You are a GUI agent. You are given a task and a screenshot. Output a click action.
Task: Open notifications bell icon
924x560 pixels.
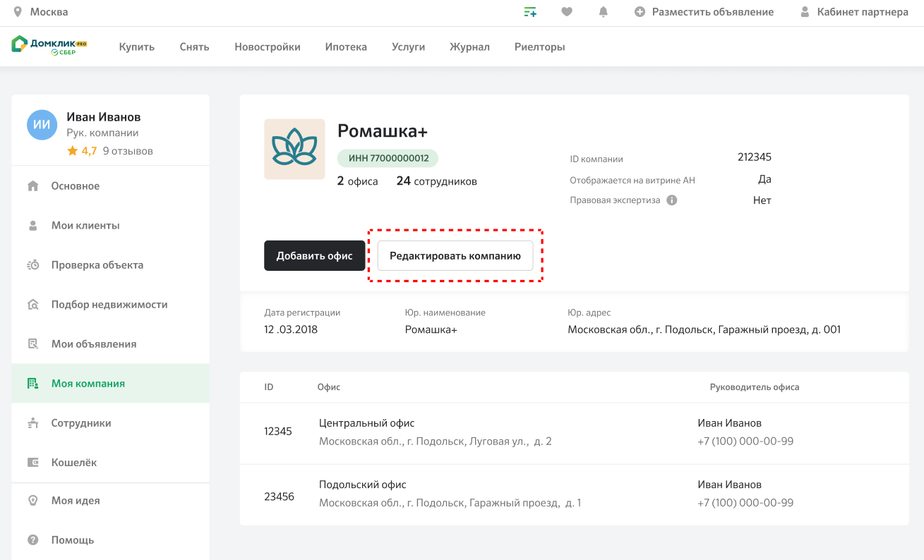[x=604, y=12]
